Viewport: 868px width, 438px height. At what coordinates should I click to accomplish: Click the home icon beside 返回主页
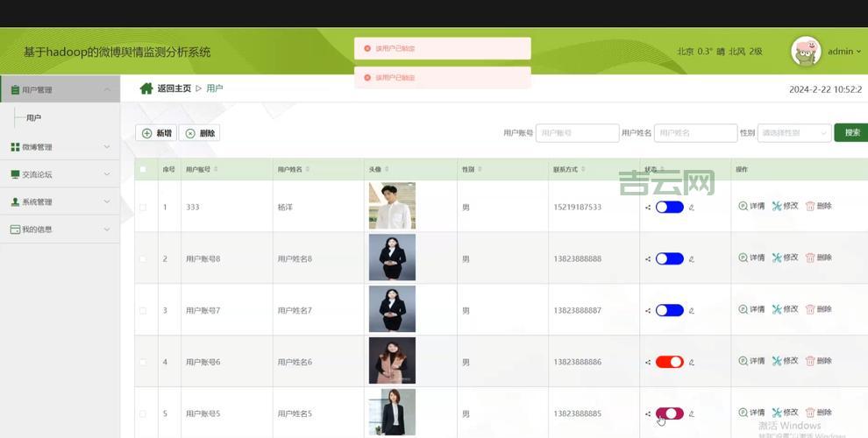[146, 88]
